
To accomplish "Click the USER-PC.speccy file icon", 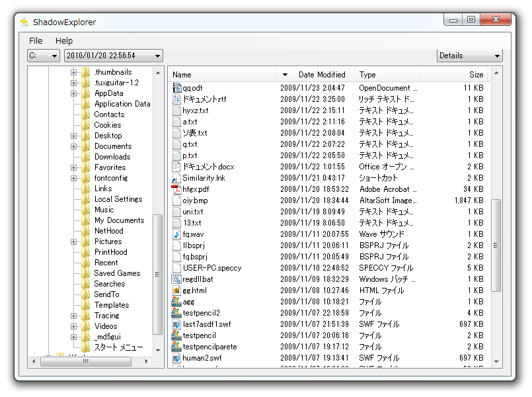I will [176, 268].
